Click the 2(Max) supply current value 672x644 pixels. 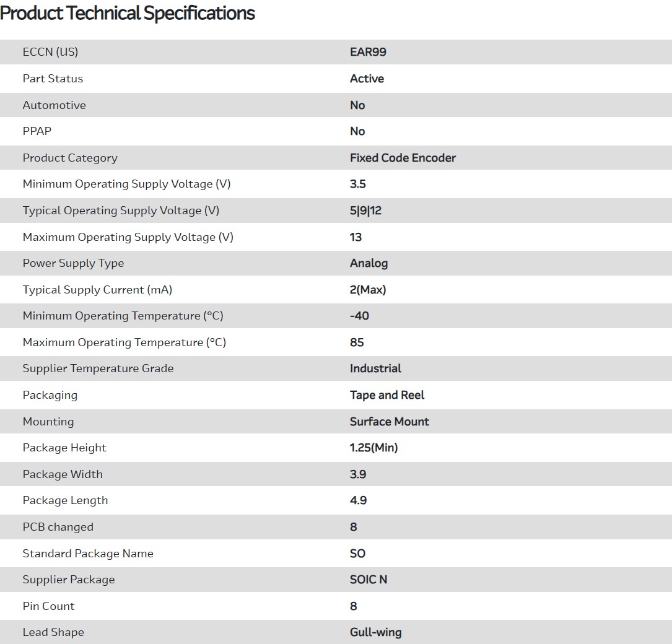368,290
